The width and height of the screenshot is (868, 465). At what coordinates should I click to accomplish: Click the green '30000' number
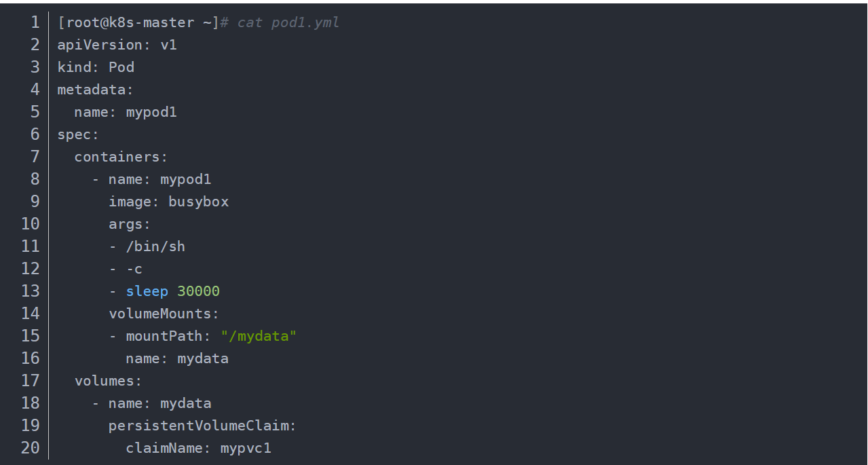tap(198, 291)
